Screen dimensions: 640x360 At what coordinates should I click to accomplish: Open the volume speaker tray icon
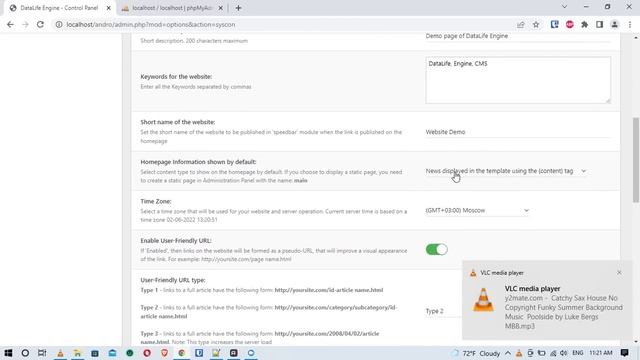pyautogui.click(x=564, y=353)
